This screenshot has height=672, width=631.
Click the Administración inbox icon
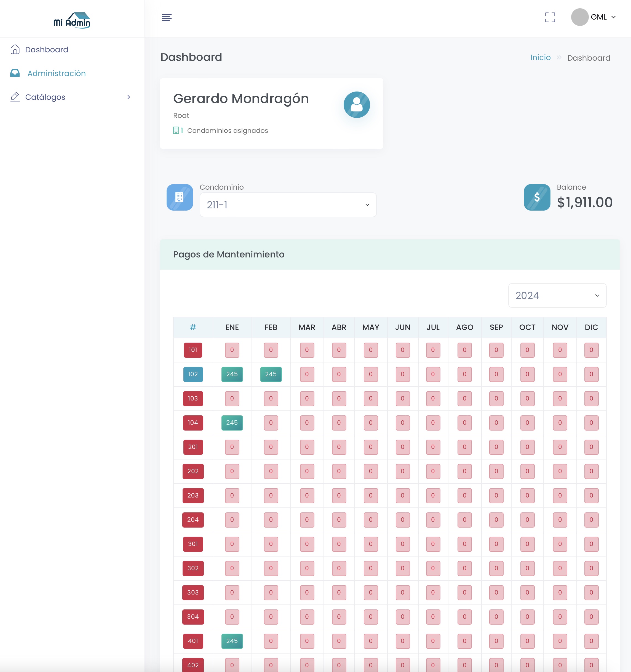tap(15, 73)
